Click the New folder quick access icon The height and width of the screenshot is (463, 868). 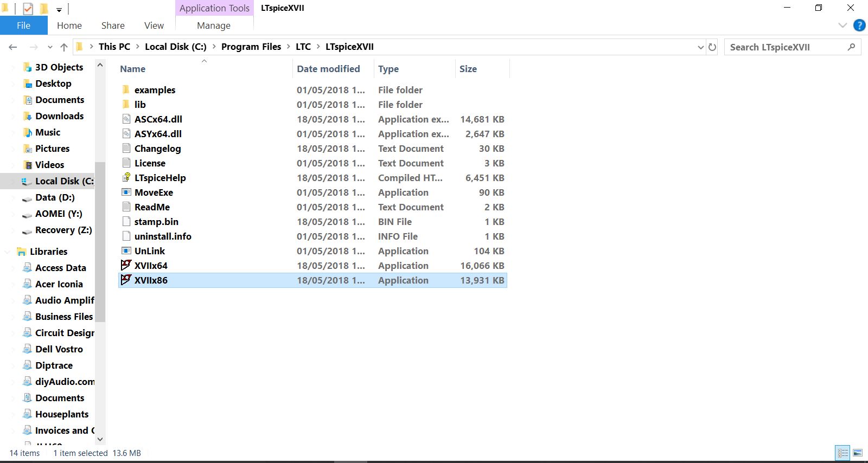44,8
